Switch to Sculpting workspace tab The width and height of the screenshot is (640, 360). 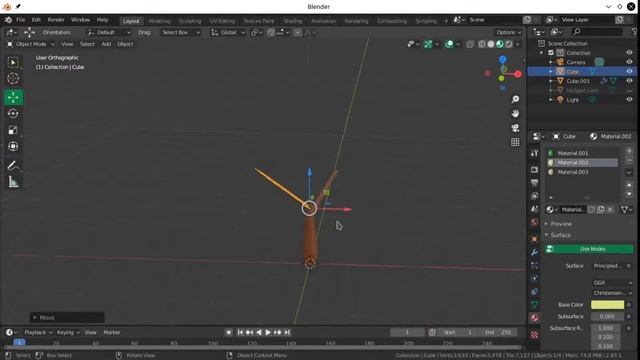pyautogui.click(x=190, y=21)
